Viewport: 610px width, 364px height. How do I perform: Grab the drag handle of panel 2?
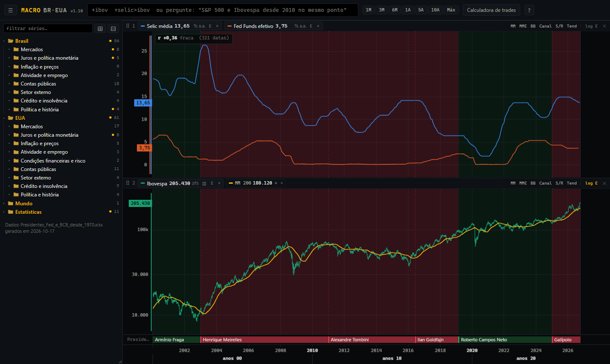(x=128, y=183)
